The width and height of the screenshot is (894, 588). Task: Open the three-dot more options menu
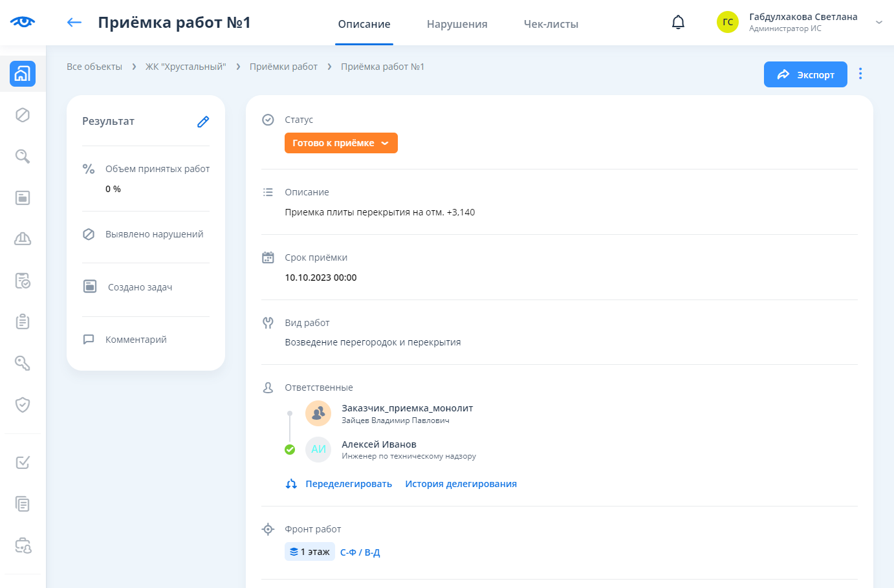(x=860, y=74)
